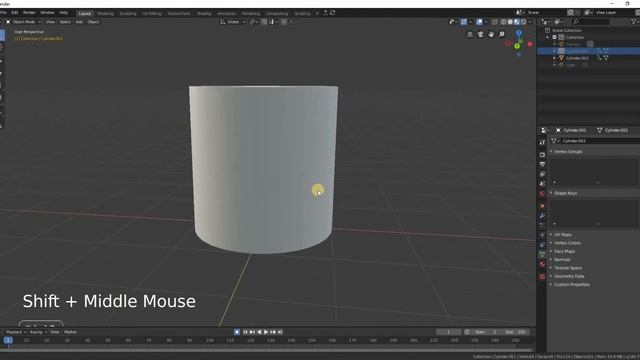Switch to the Sculpting workspace tab
Viewport: 640px width, 360px height.
tap(128, 13)
